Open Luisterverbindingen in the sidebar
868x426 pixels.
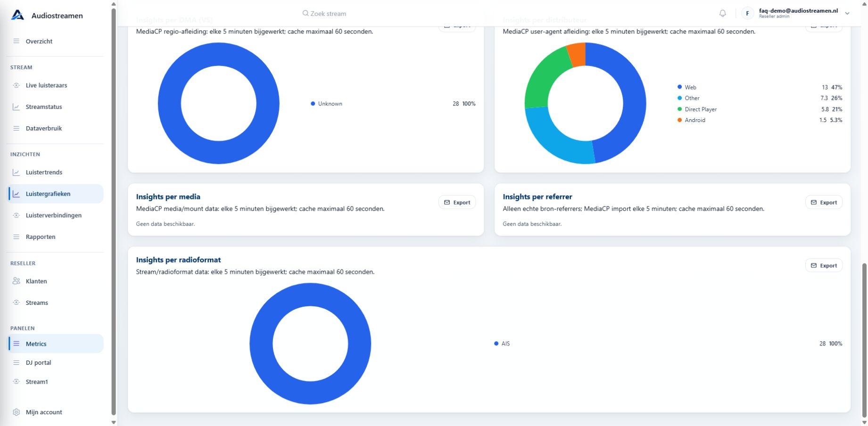(x=56, y=215)
